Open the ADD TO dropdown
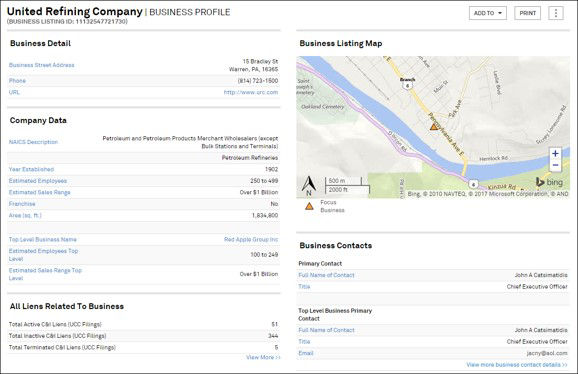 pyautogui.click(x=488, y=13)
